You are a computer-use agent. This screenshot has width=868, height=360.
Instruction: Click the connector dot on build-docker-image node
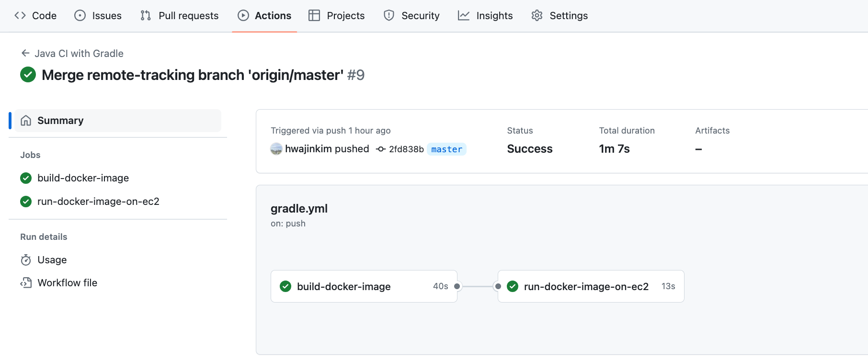[x=457, y=286]
